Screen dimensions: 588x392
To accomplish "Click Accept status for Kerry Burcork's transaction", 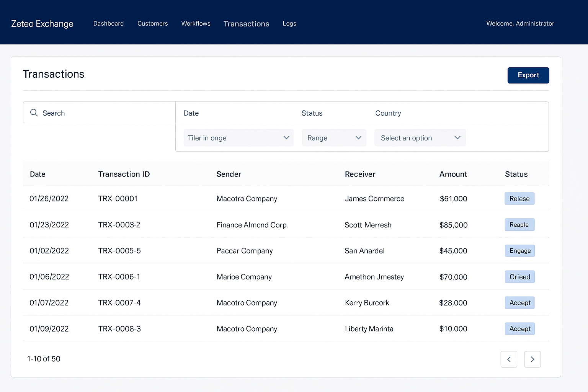I will click(x=519, y=302).
